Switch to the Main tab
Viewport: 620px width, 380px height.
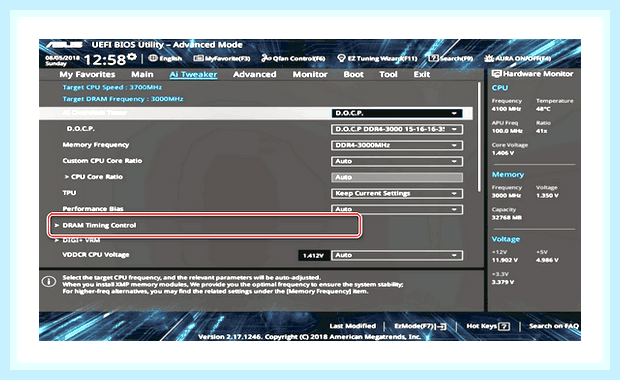(142, 74)
